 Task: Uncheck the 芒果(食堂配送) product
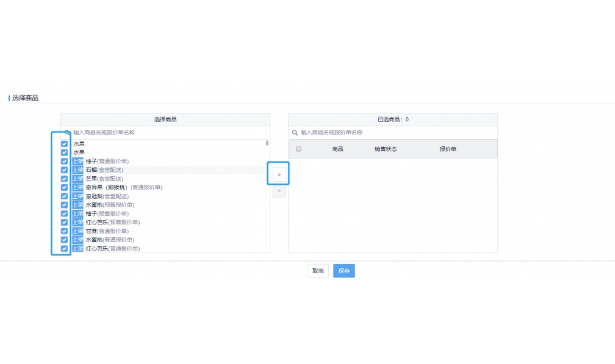coord(63,179)
